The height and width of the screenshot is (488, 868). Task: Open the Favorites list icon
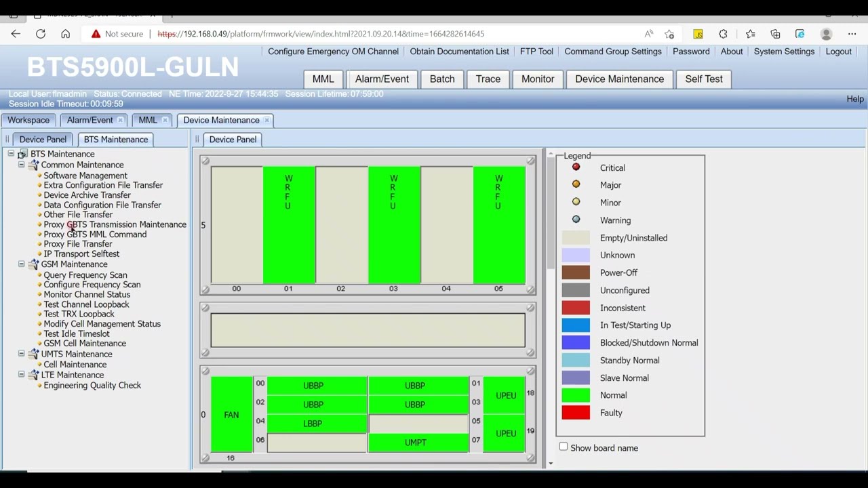tap(750, 34)
